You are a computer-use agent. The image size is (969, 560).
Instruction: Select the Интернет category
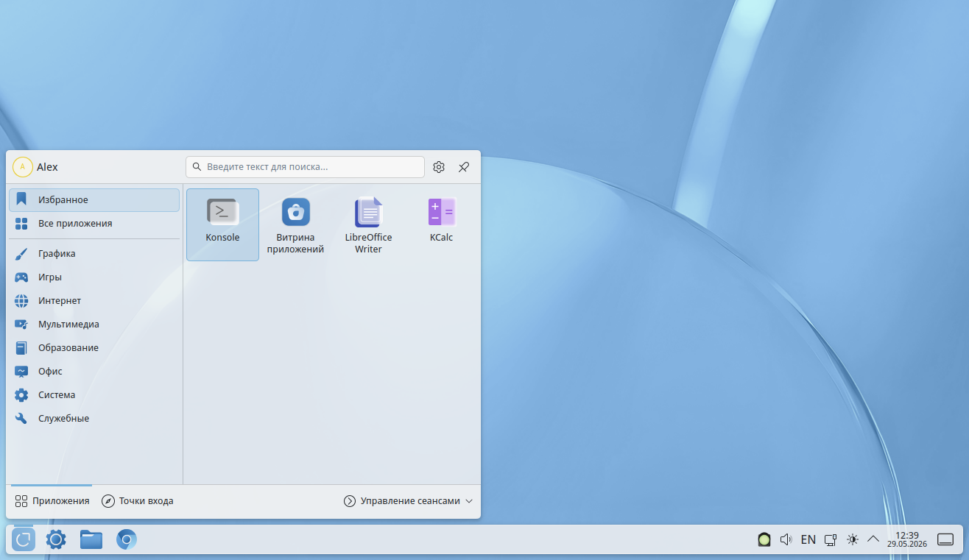point(94,301)
